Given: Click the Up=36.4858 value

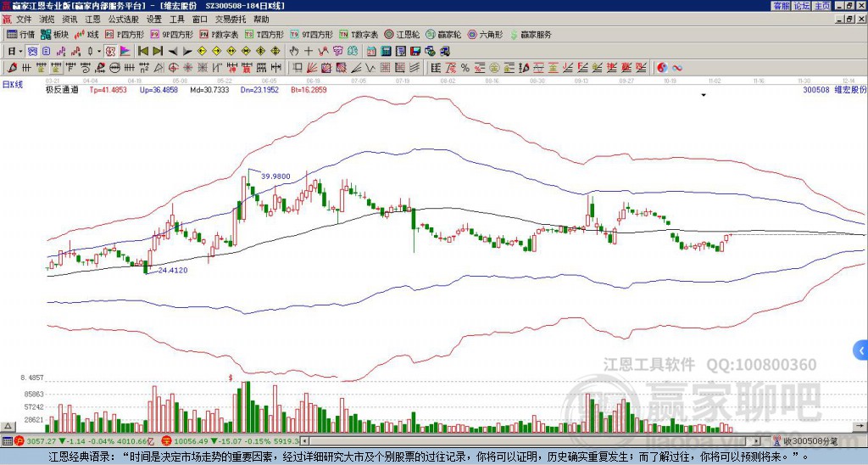Looking at the screenshot, I should click(159, 89).
